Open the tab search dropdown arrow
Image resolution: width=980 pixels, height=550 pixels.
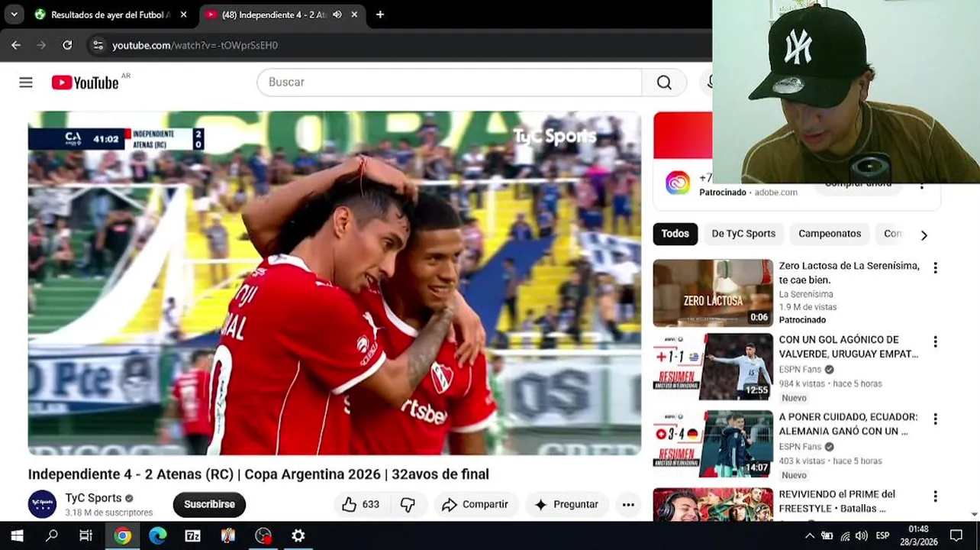click(x=14, y=15)
